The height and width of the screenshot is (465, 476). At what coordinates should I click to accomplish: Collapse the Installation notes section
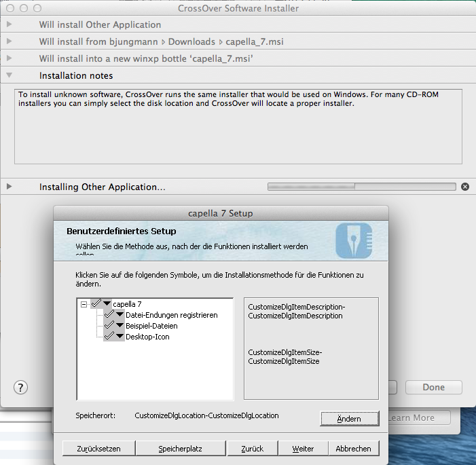tap(9, 75)
